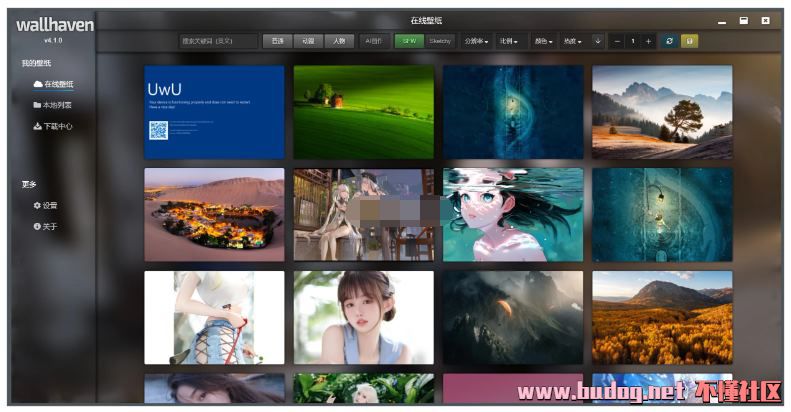The image size is (791, 412).
Task: Open the blue UwU screen wallpaper
Action: click(214, 112)
